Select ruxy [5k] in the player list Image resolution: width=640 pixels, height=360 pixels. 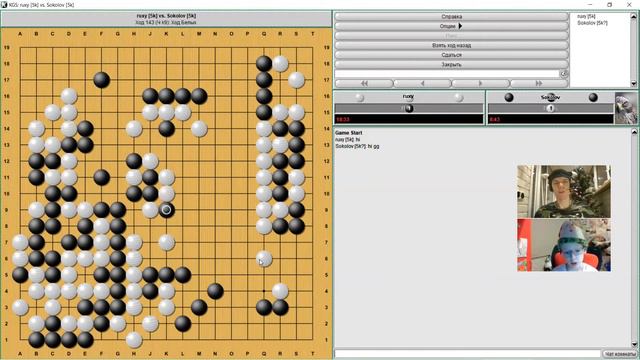586,16
